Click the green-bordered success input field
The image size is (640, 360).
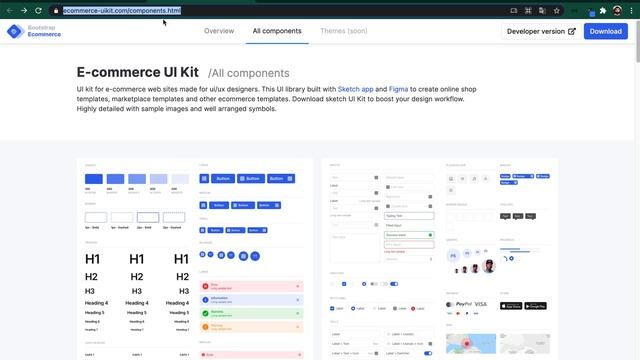[409, 235]
